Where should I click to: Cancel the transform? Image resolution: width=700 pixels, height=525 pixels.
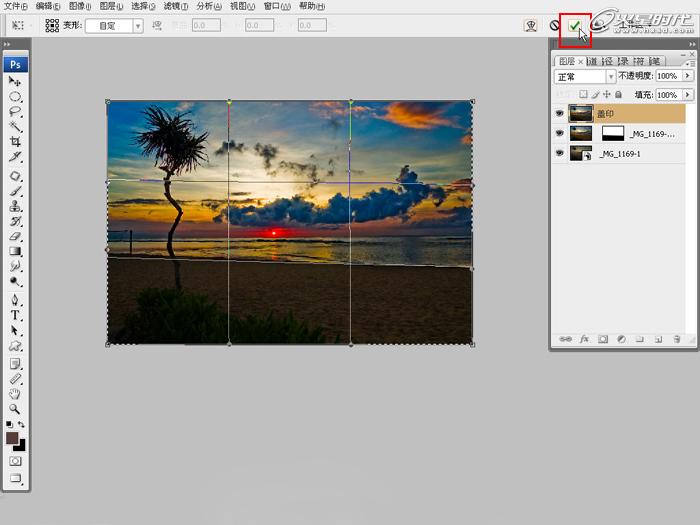click(x=554, y=25)
